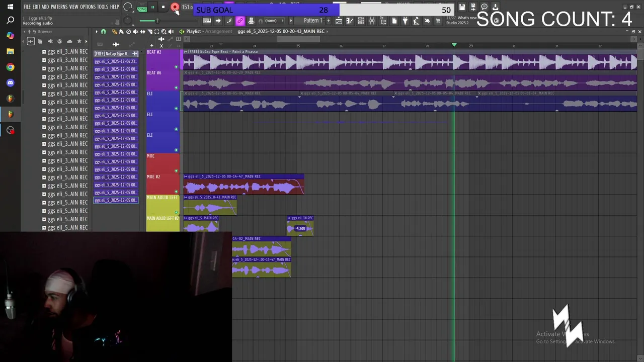Mute the BEAT #6 track green dot
The width and height of the screenshot is (644, 362).
point(176,87)
